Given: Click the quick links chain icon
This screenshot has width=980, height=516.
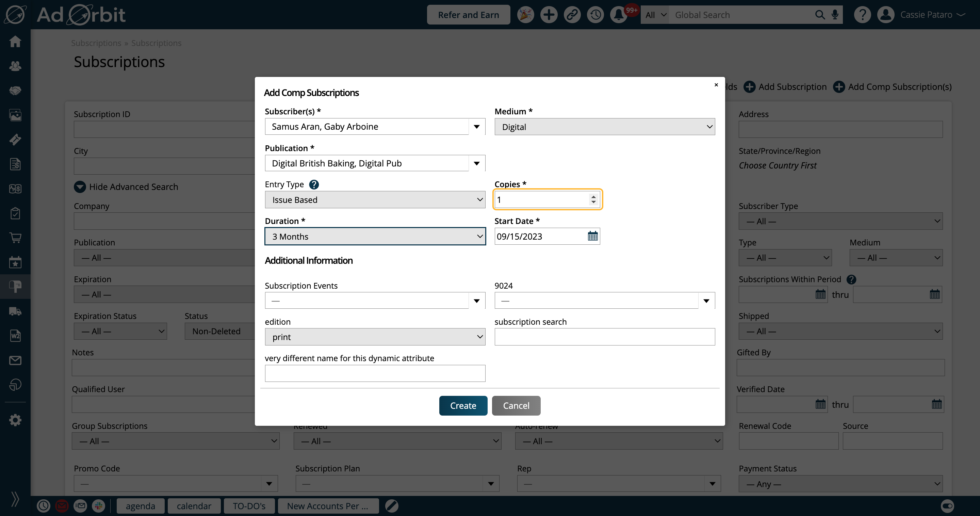Looking at the screenshot, I should 572,15.
